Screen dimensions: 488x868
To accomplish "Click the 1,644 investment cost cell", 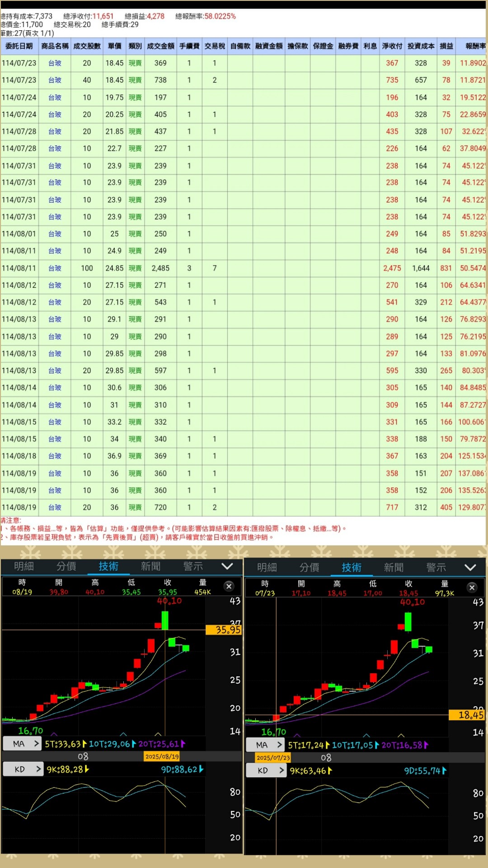I will click(421, 268).
